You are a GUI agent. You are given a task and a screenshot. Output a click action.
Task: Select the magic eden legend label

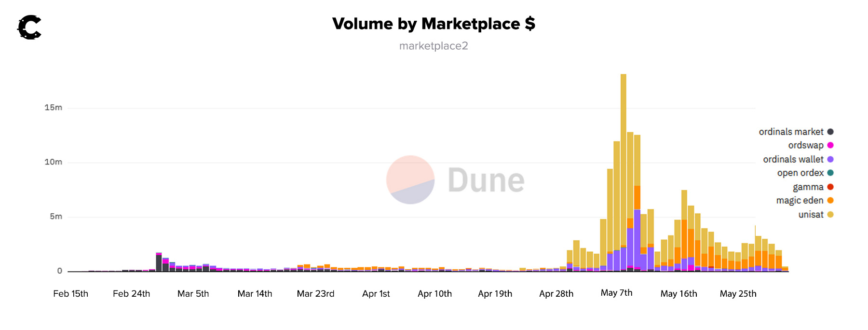tap(800, 201)
